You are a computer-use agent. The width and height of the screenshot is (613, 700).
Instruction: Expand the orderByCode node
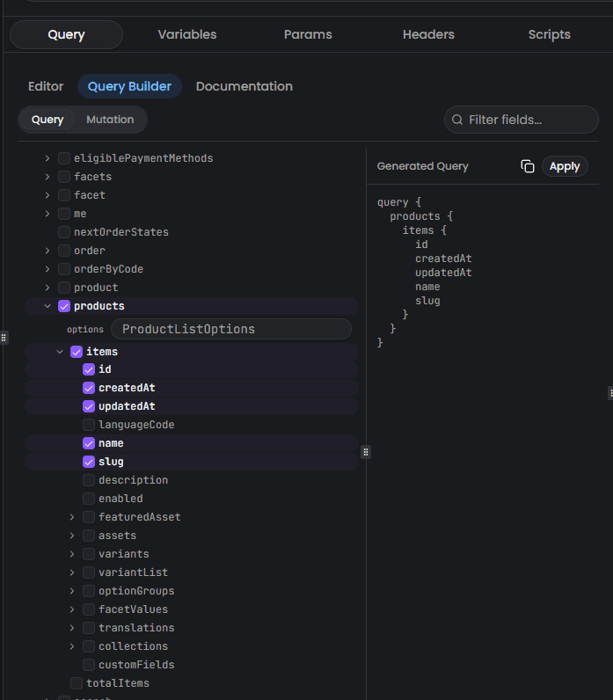[47, 269]
